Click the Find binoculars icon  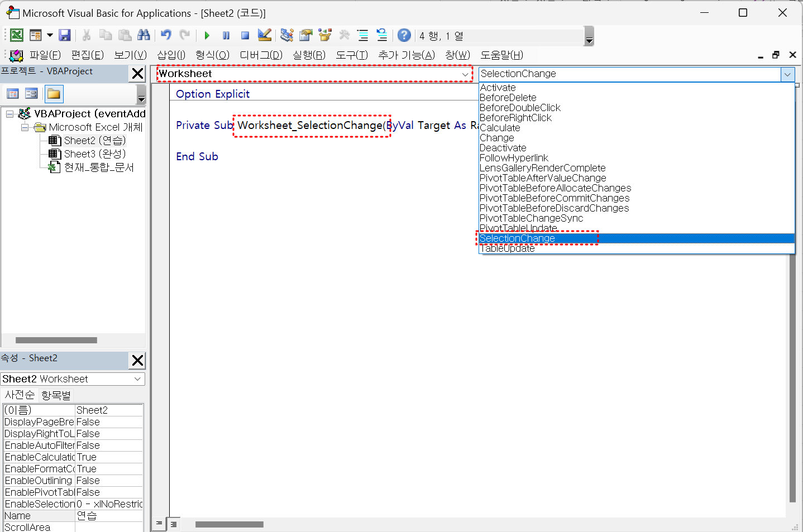pos(144,36)
